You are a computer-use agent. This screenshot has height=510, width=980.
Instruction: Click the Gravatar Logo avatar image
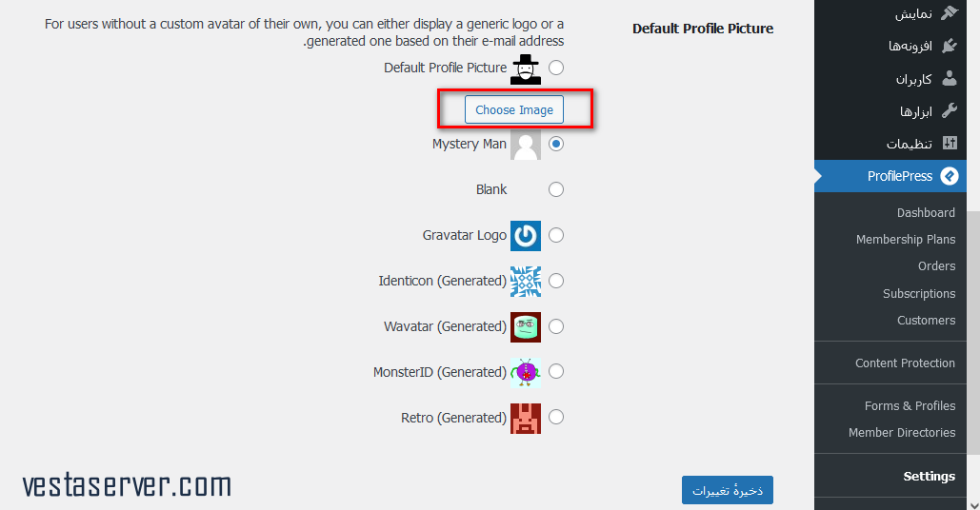click(526, 235)
